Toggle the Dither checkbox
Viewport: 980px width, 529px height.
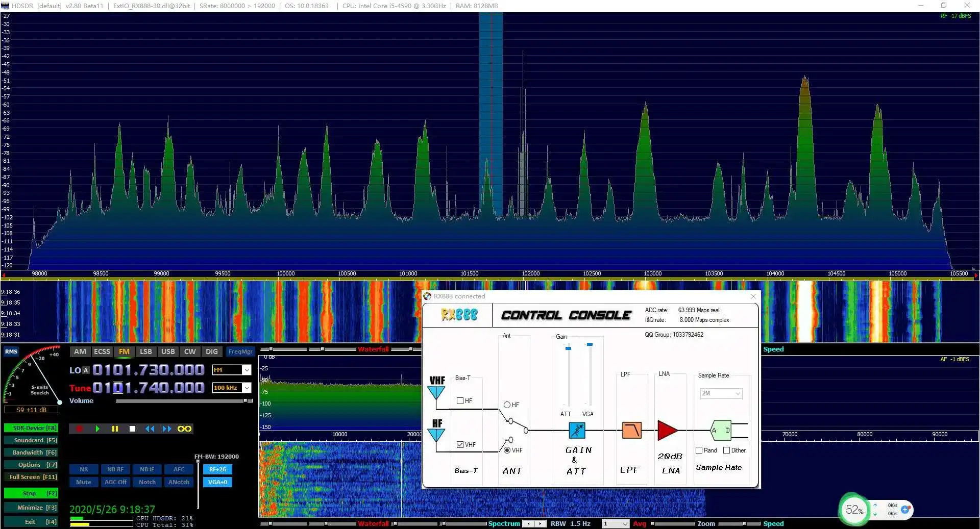coord(726,450)
